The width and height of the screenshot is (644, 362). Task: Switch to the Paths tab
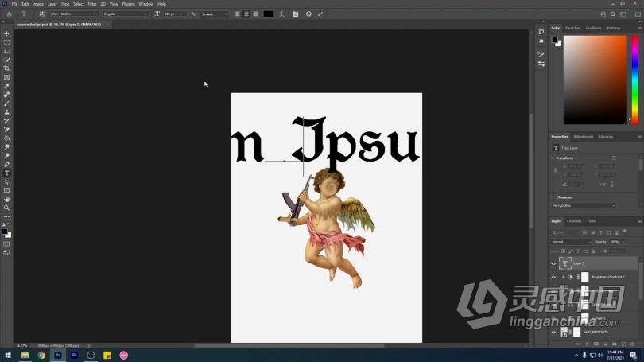click(592, 221)
